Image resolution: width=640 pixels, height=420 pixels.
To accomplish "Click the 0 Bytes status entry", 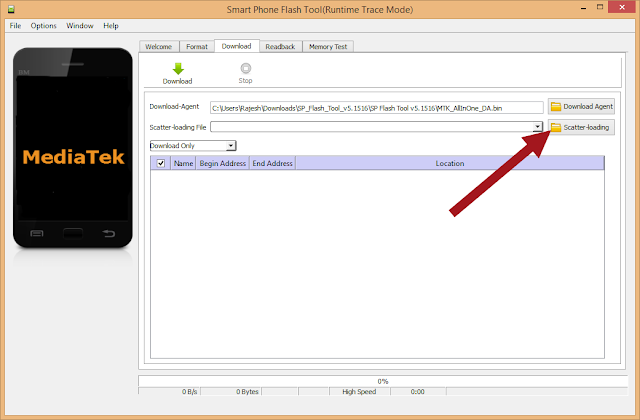I will (x=231, y=392).
